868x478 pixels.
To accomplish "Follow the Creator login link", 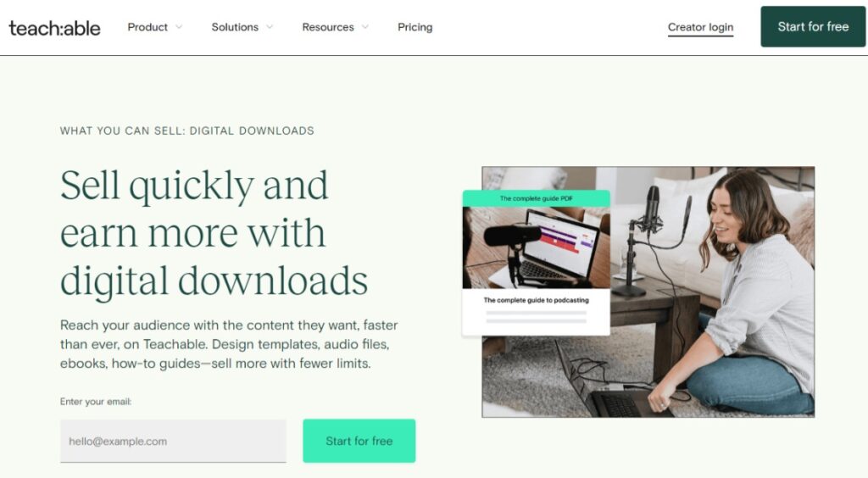I will click(x=700, y=27).
